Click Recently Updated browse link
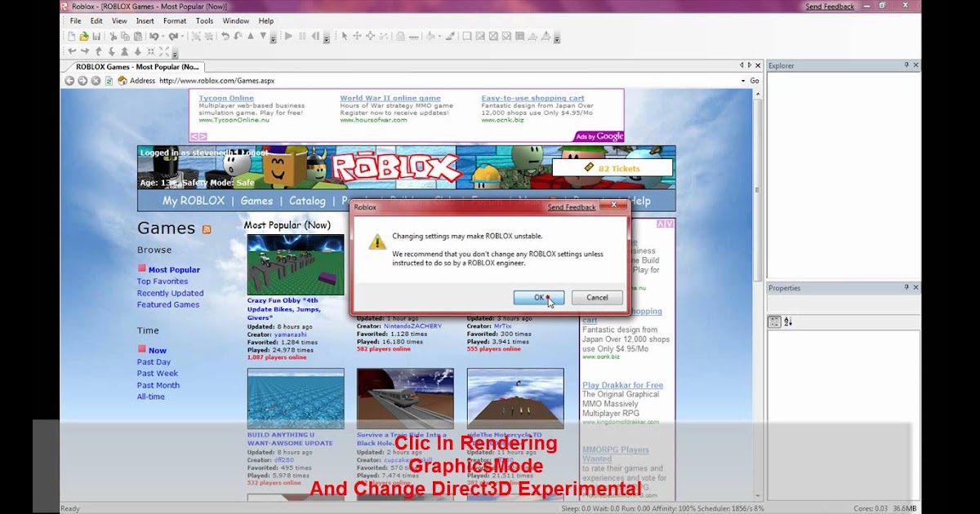The height and width of the screenshot is (514, 980). (171, 293)
